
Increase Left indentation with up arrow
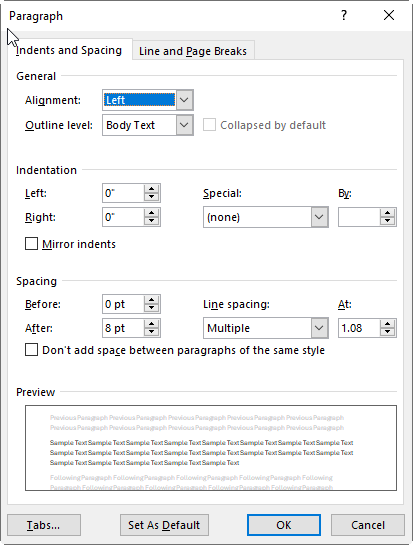point(151,189)
